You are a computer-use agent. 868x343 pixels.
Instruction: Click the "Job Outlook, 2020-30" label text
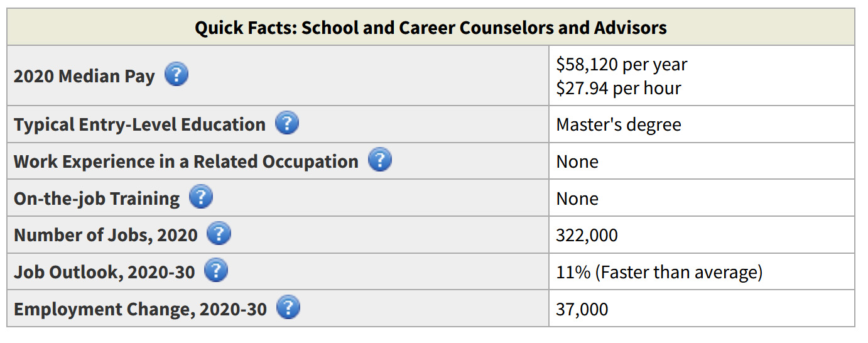pos(104,272)
